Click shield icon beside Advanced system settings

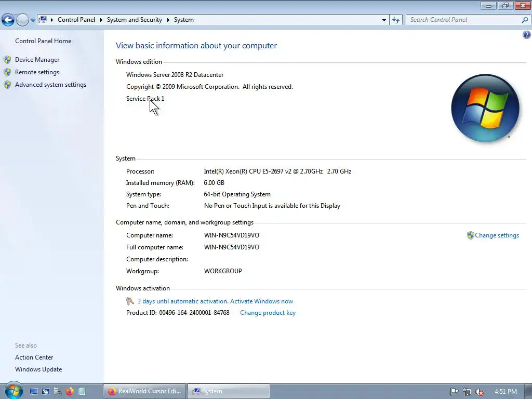click(7, 85)
